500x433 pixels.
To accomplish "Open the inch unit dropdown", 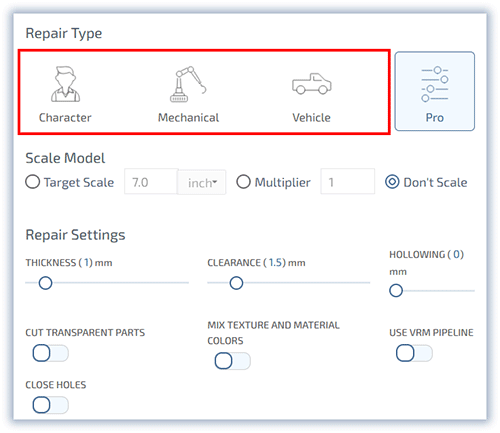I will click(x=202, y=182).
